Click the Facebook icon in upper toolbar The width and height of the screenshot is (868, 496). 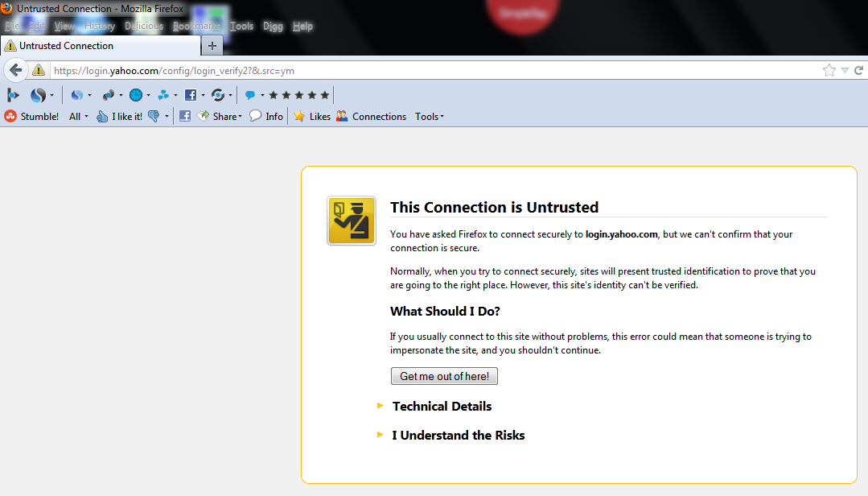pos(191,95)
